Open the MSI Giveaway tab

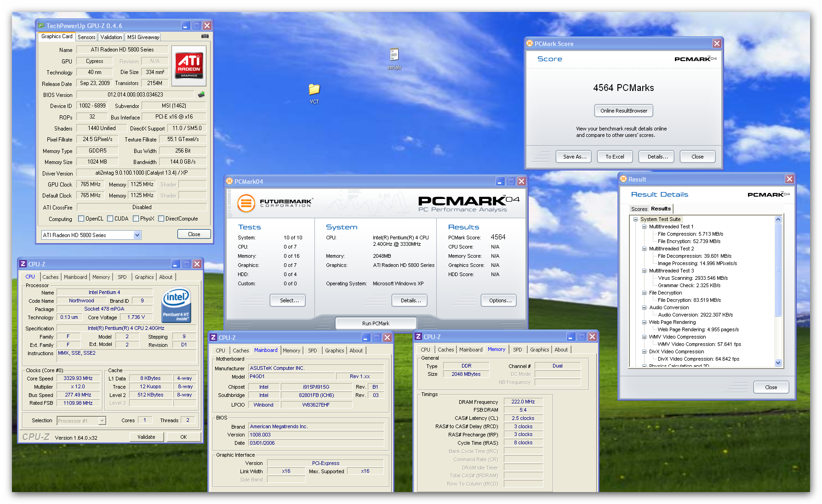(143, 37)
